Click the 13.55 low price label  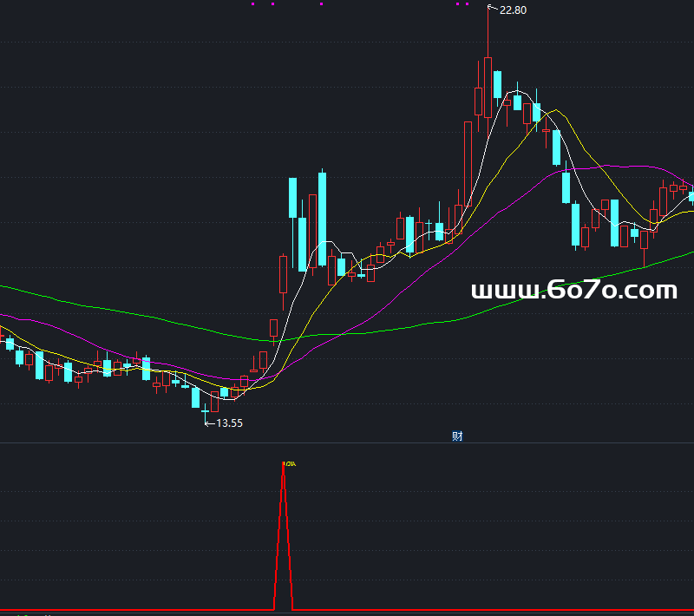(229, 423)
